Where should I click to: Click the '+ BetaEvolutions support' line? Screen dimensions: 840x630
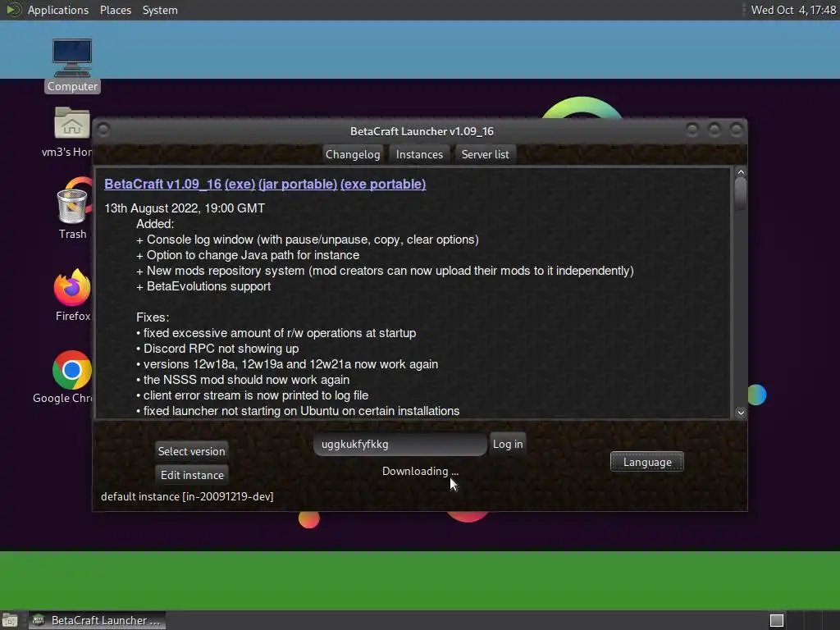[x=203, y=286]
